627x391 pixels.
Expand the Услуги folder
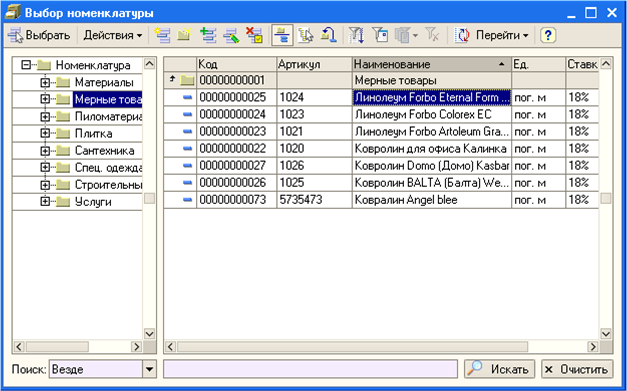pyautogui.click(x=45, y=202)
